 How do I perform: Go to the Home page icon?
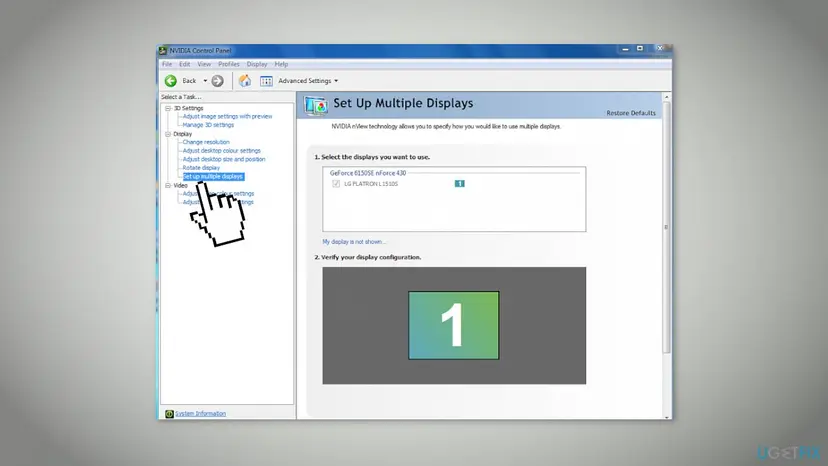coord(244,81)
